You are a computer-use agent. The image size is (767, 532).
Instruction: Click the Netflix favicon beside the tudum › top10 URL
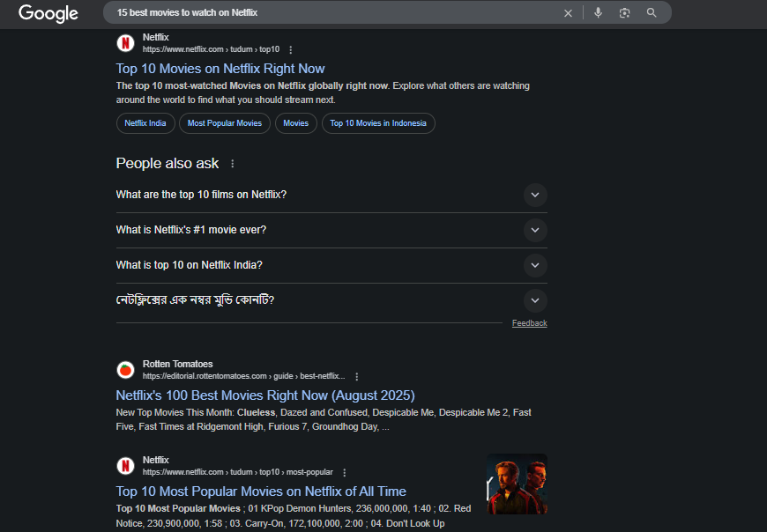click(126, 43)
